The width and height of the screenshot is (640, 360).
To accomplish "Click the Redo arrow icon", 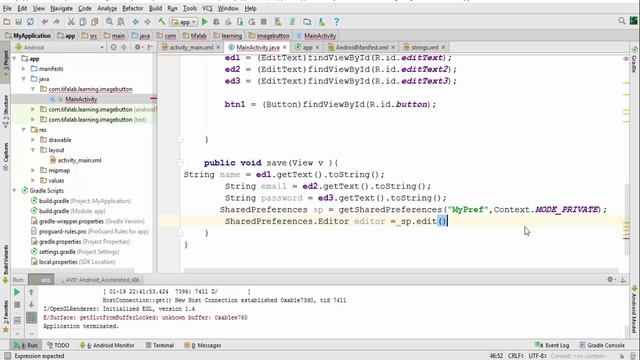I will (x=56, y=22).
